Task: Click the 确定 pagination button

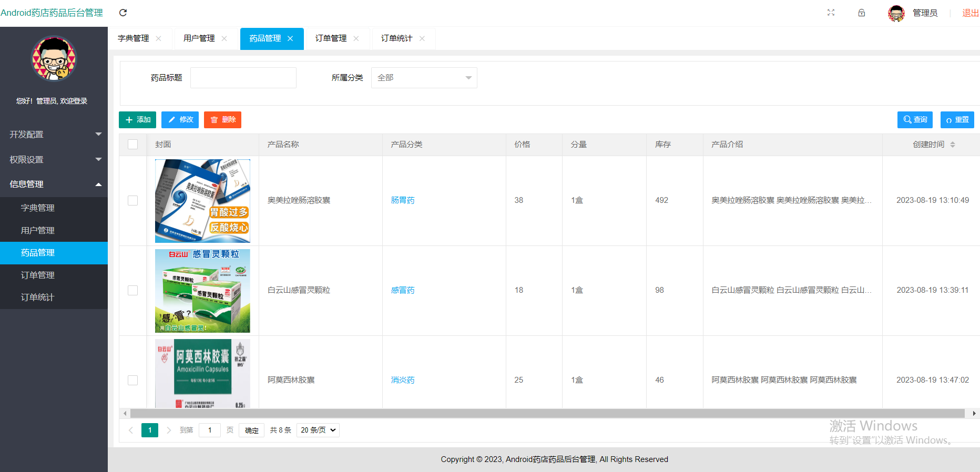Action: [x=252, y=430]
